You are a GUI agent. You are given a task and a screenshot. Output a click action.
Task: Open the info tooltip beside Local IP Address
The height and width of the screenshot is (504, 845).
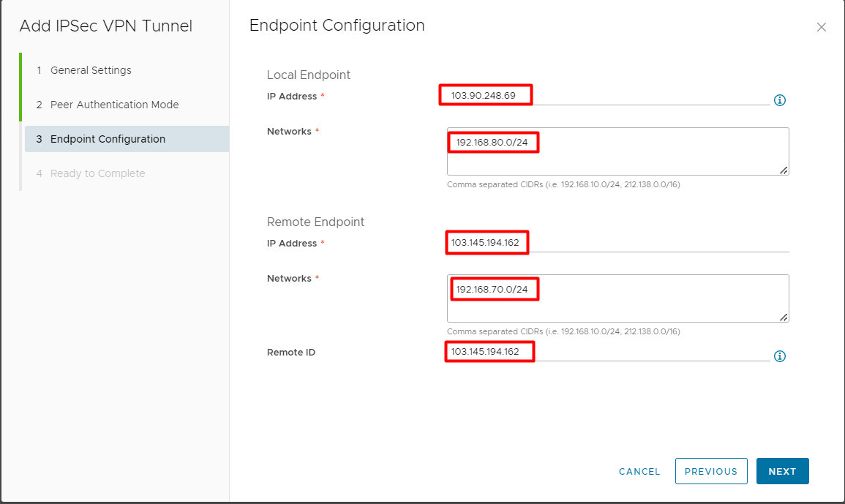(x=779, y=99)
